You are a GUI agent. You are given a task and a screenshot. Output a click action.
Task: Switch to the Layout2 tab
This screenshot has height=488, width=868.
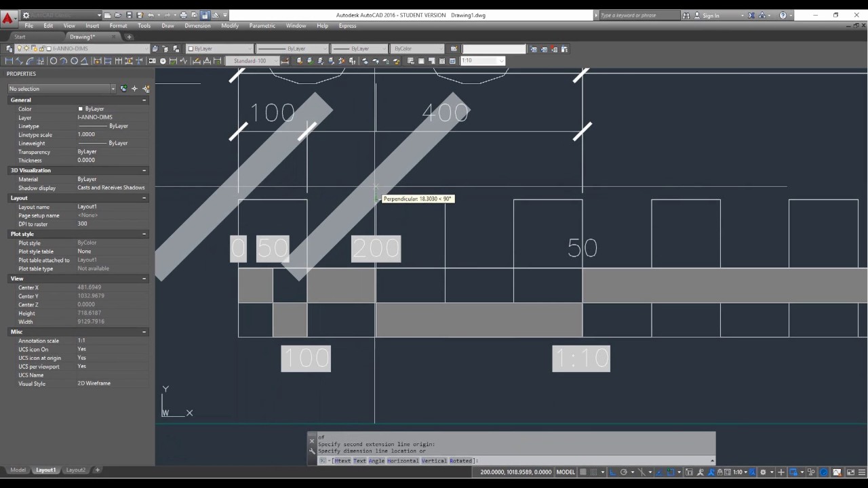pyautogui.click(x=76, y=470)
